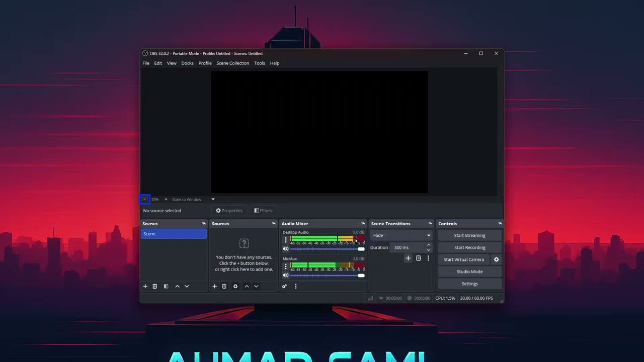Mute the Mic/Aux speaker
This screenshot has width=644, height=362.
coord(286,276)
